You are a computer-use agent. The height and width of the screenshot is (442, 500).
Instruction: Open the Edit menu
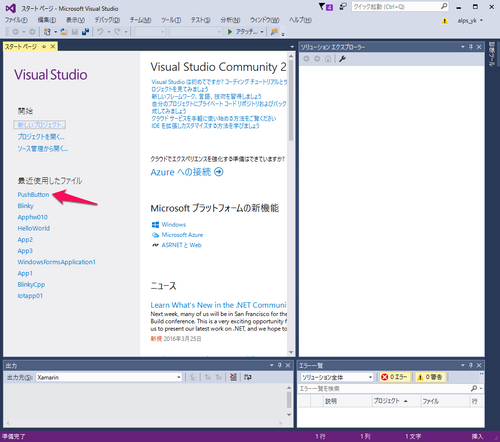point(47,20)
